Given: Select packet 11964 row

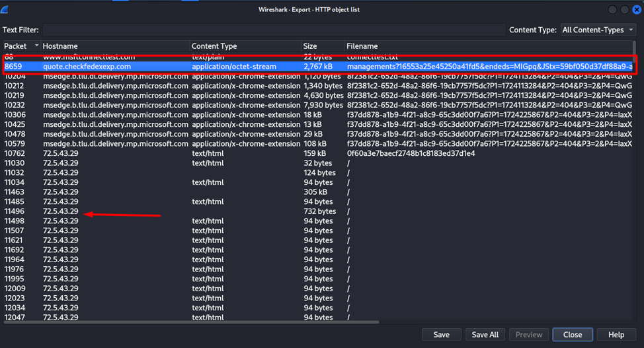Looking at the screenshot, I should click(318, 260).
